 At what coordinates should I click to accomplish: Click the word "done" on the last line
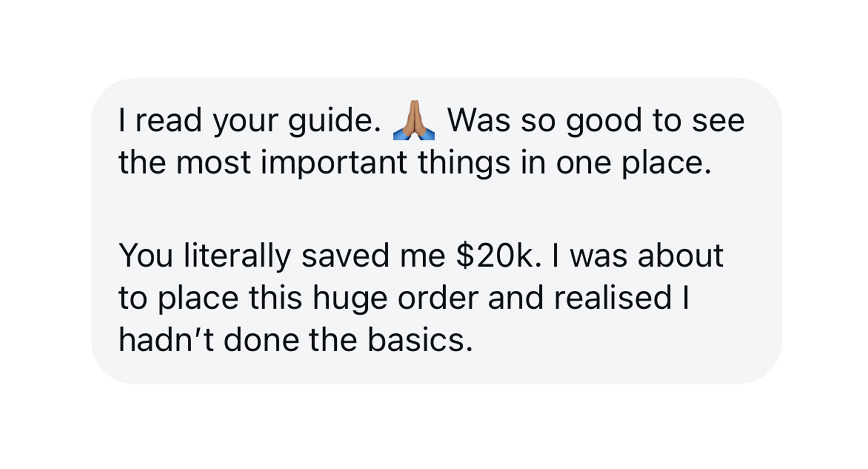coord(261,341)
